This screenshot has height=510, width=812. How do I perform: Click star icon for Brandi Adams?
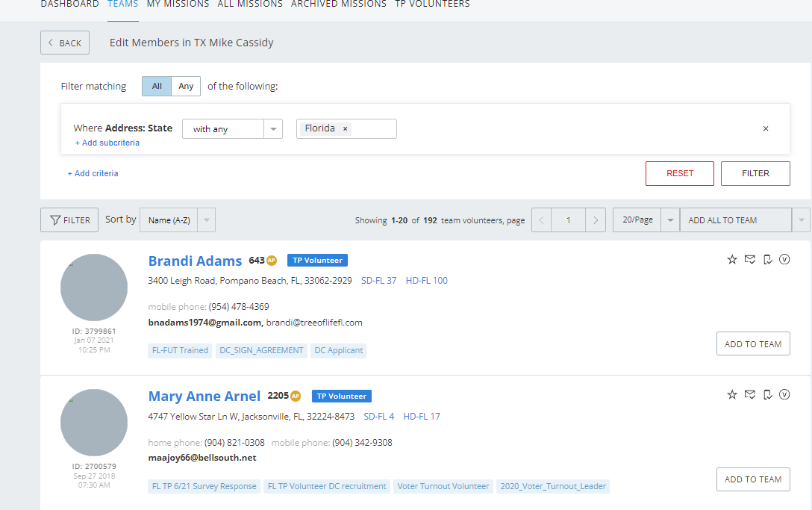732,259
